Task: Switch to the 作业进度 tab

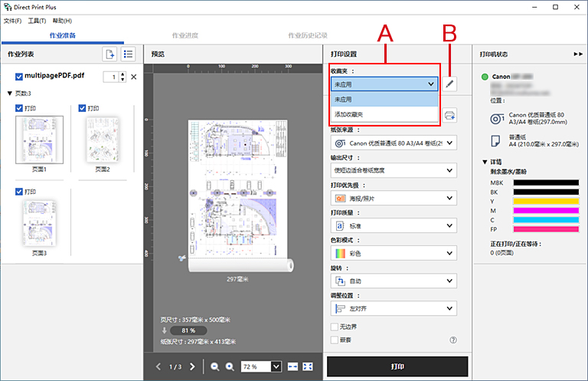Action: pyautogui.click(x=185, y=35)
